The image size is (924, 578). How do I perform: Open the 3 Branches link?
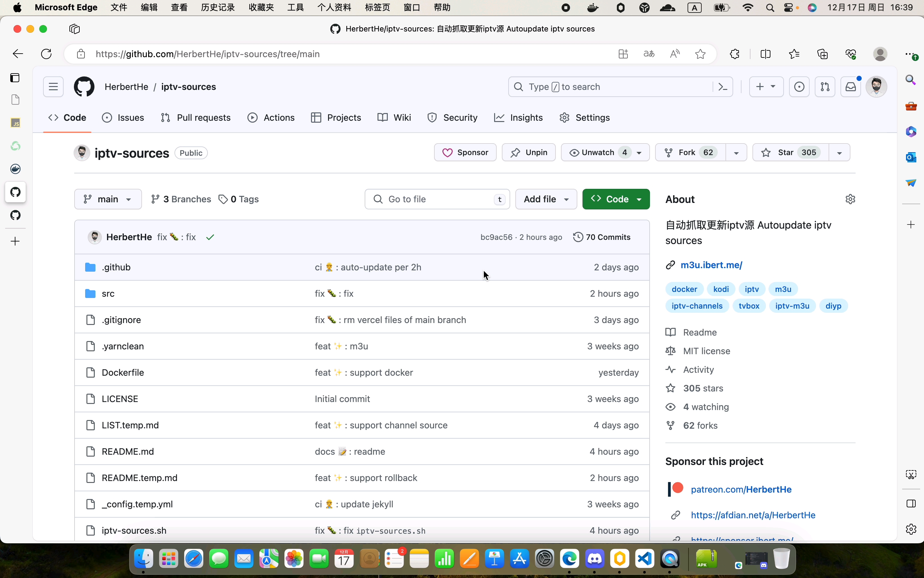tap(181, 199)
